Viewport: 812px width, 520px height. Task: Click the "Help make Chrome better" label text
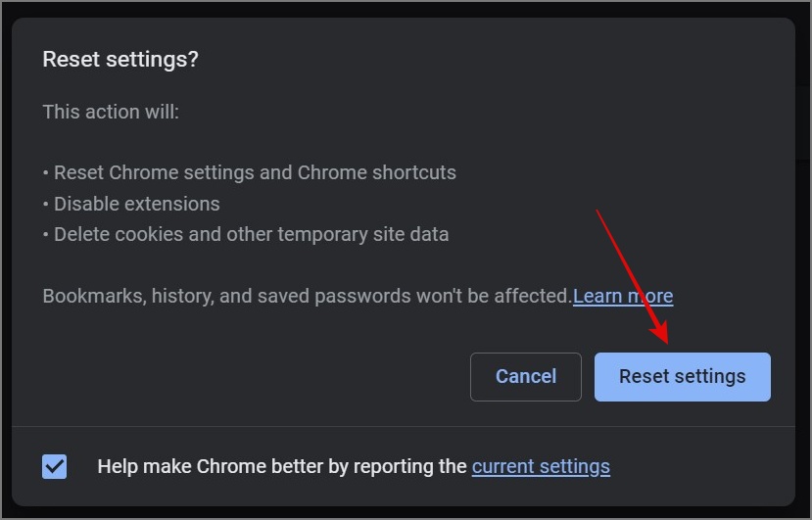click(282, 466)
